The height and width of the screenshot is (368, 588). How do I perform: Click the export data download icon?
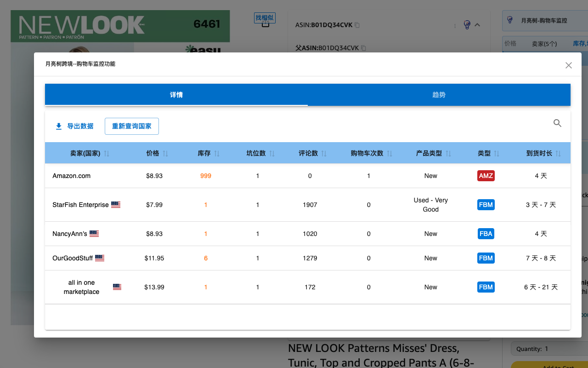tap(58, 126)
